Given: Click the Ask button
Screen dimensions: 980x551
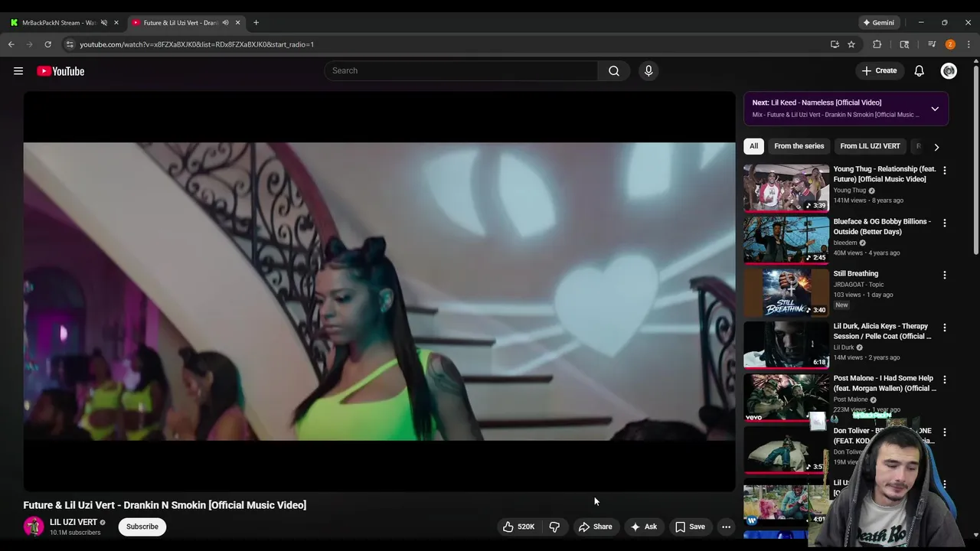Looking at the screenshot, I should (643, 527).
